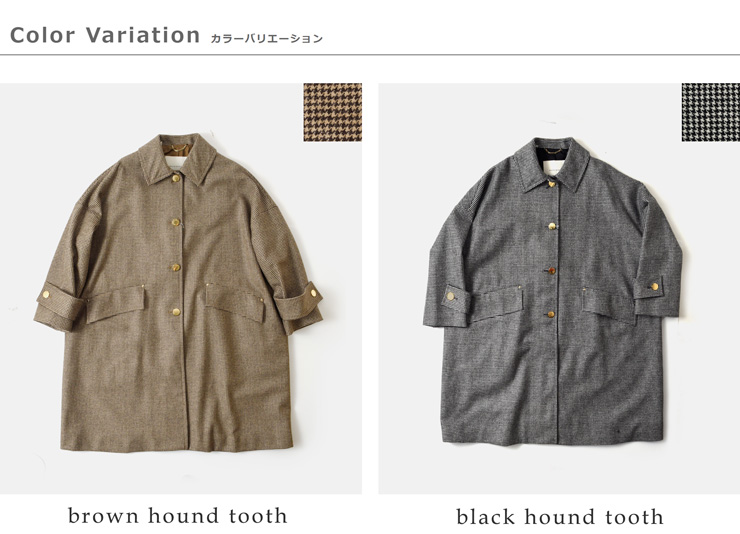Click the top gold button on brown coat
The height and width of the screenshot is (534, 740).
click(176, 178)
